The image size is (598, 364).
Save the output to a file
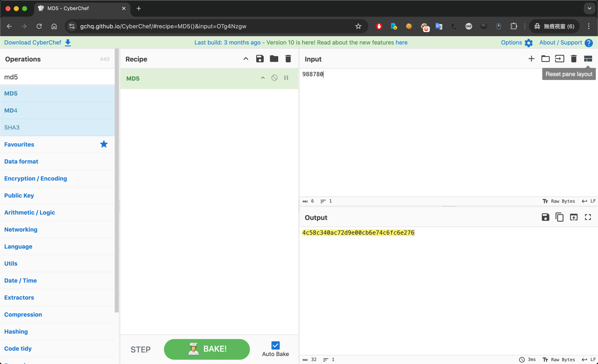click(546, 217)
